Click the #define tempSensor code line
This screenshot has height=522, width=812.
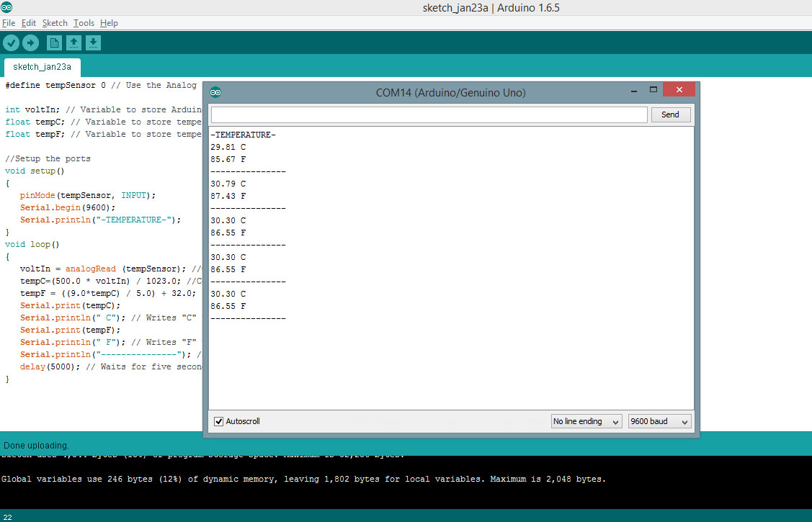(x=101, y=85)
